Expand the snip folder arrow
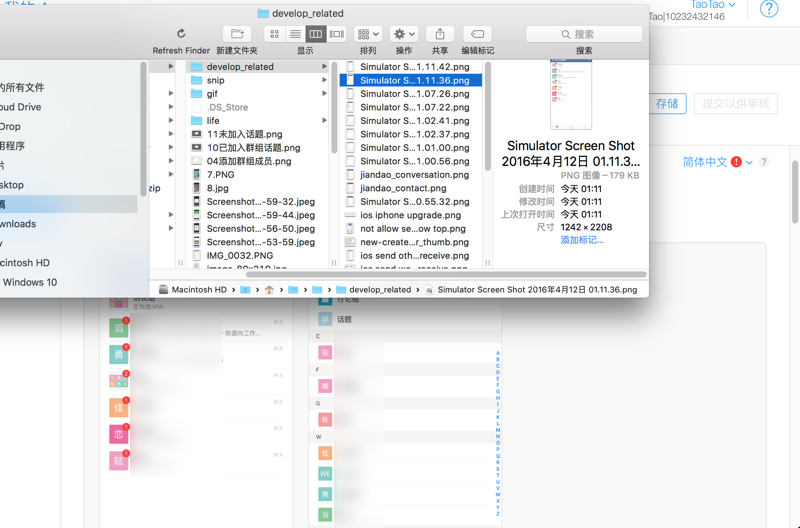Viewport: 800px width, 528px height. coord(324,80)
